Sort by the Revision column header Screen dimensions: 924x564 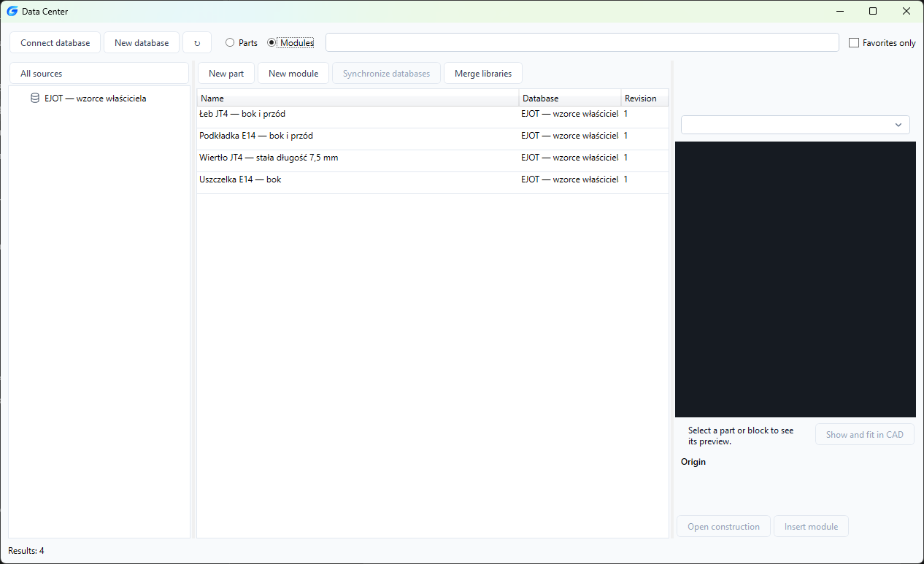(x=644, y=98)
